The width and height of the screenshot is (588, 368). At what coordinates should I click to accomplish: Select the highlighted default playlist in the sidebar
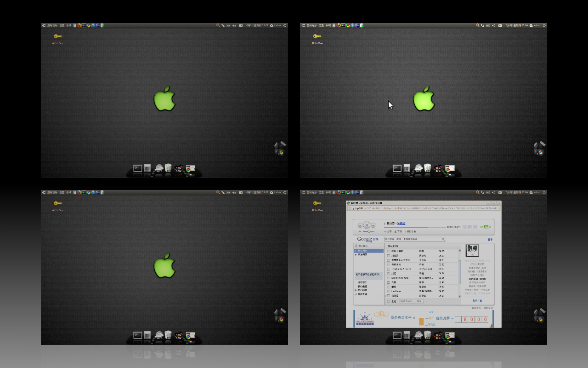tap(368, 251)
